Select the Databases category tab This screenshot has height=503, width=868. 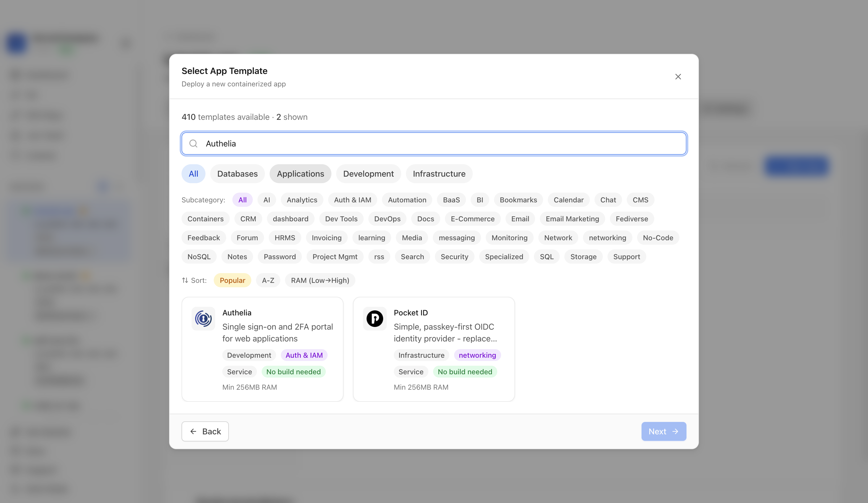(x=237, y=174)
